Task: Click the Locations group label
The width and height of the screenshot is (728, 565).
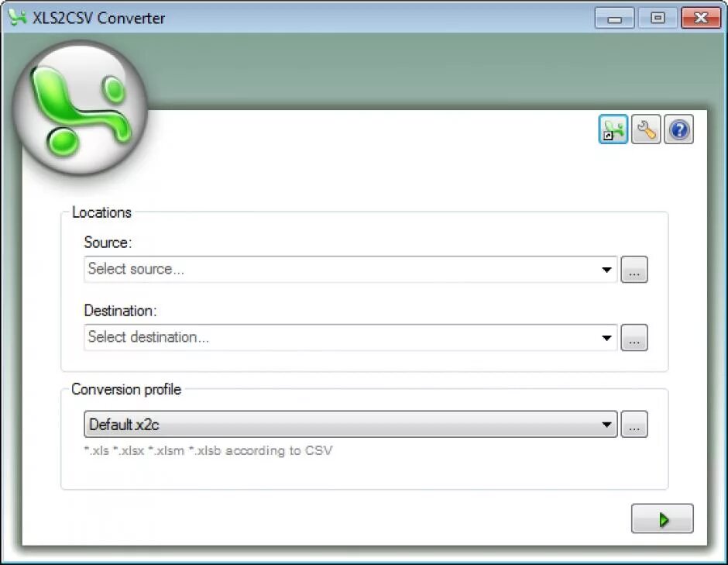Action: click(101, 212)
